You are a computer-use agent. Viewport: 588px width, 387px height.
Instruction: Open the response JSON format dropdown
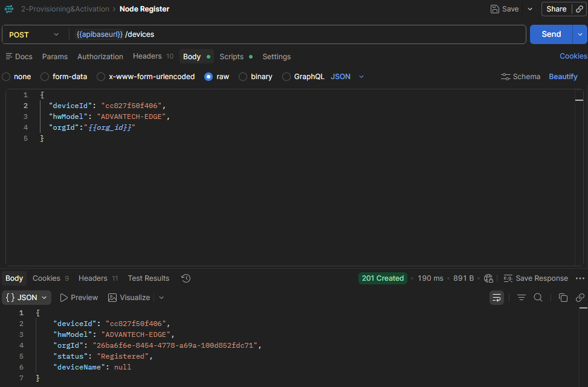click(26, 298)
